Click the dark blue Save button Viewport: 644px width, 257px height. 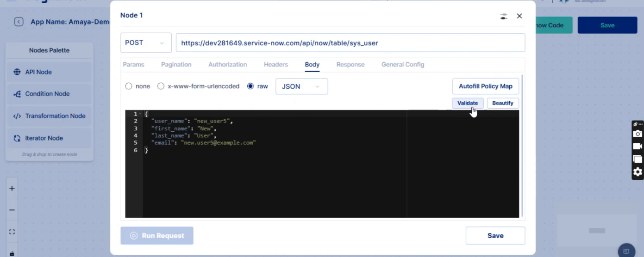(x=607, y=25)
